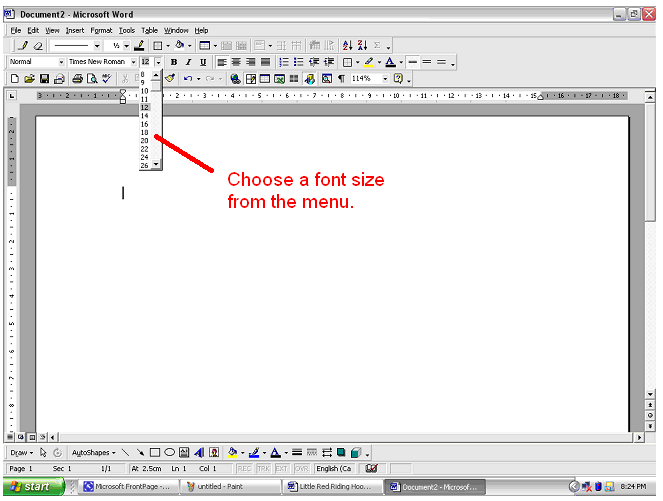Screen dimensions: 663x501
Task: Expand the Draw menu dropdown
Action: tap(22, 453)
